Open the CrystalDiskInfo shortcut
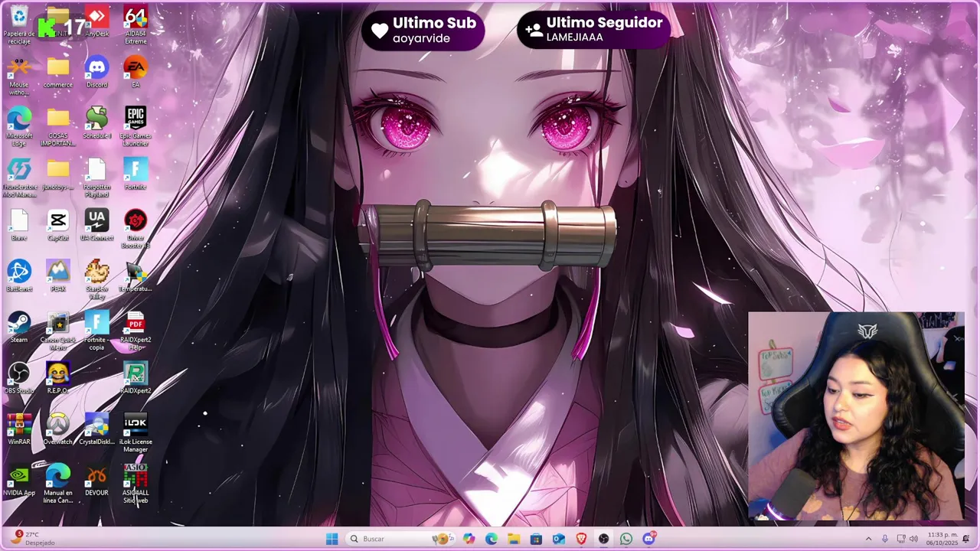The width and height of the screenshot is (980, 551). [x=96, y=429]
